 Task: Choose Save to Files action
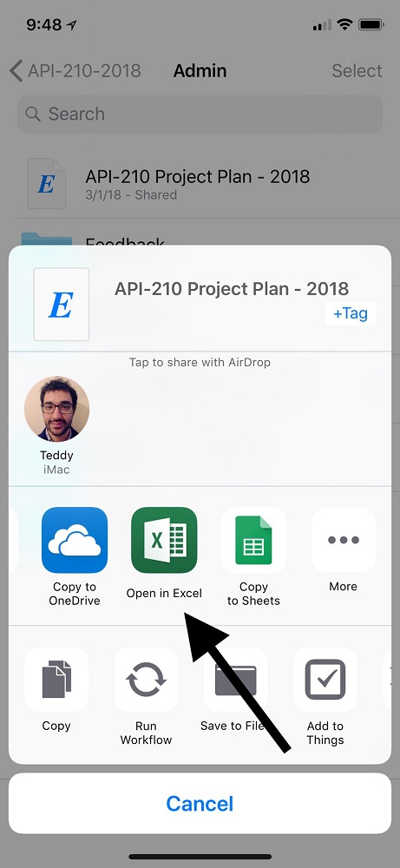pyautogui.click(x=236, y=680)
